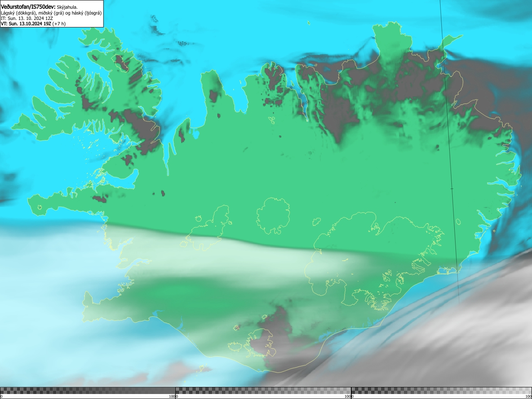
Task: Click the 'IT: Sun. 13. 10. 2024 12Z' line
Action: coord(27,18)
